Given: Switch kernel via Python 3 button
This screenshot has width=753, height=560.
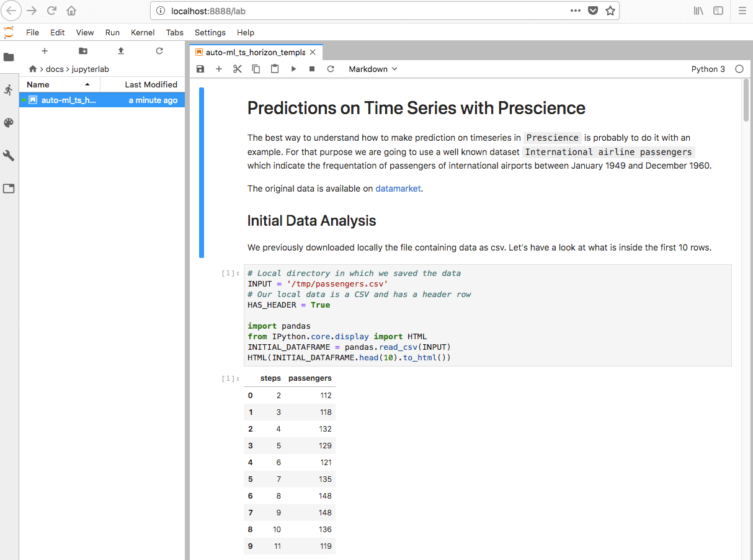Looking at the screenshot, I should point(708,69).
